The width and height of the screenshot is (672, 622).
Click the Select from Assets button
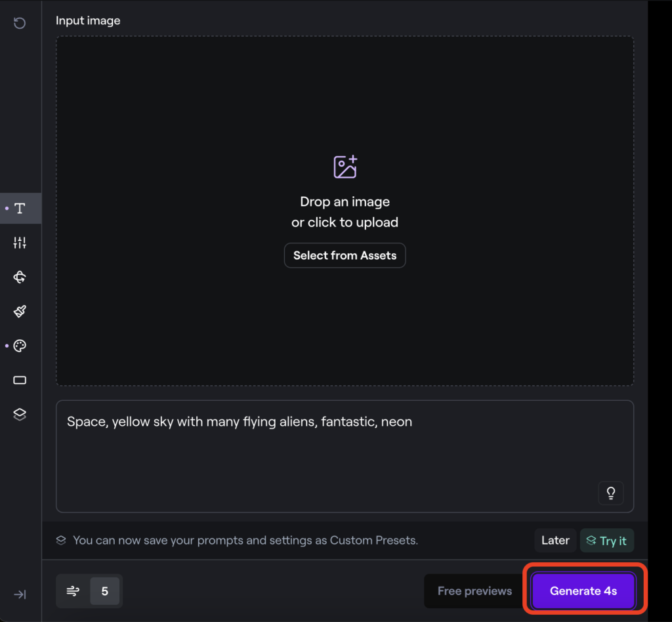[x=345, y=256]
